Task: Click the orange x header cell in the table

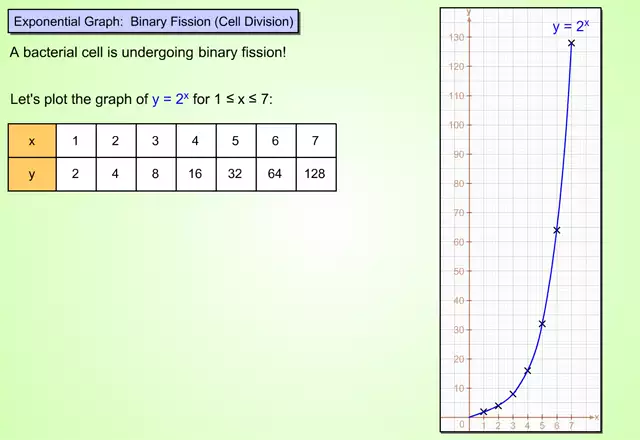Action: pos(32,141)
